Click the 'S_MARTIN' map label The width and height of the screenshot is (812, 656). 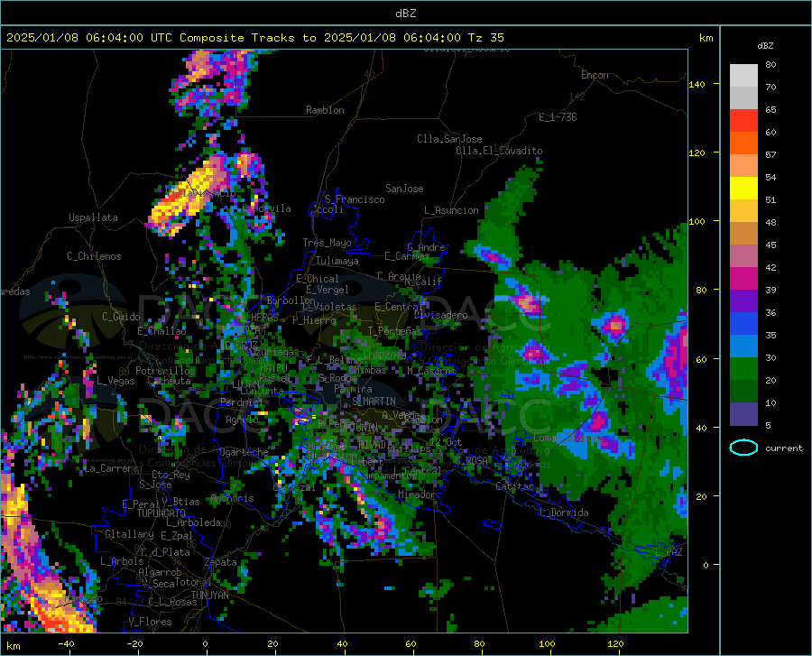point(374,402)
